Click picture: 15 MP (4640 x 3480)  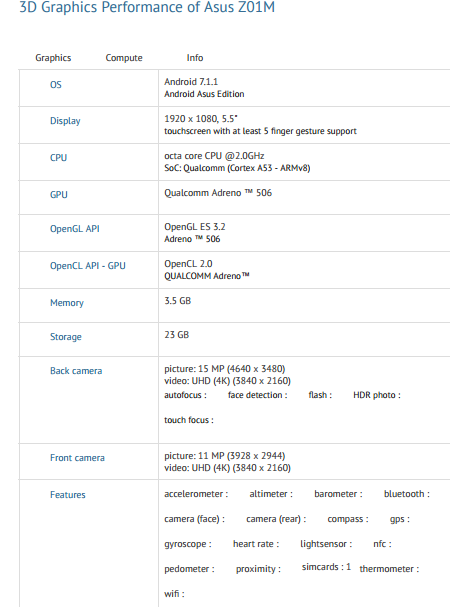tap(225, 369)
